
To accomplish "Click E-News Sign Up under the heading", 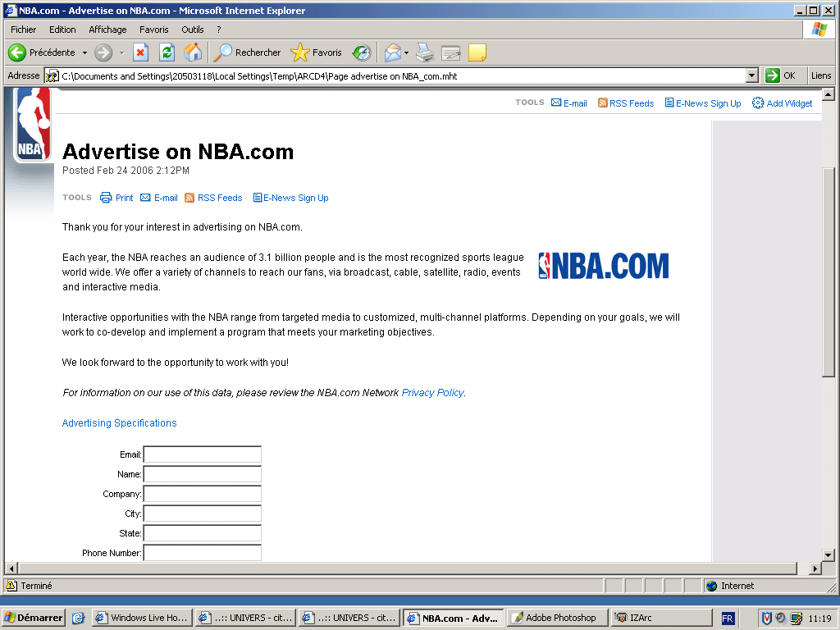I will pos(291,198).
